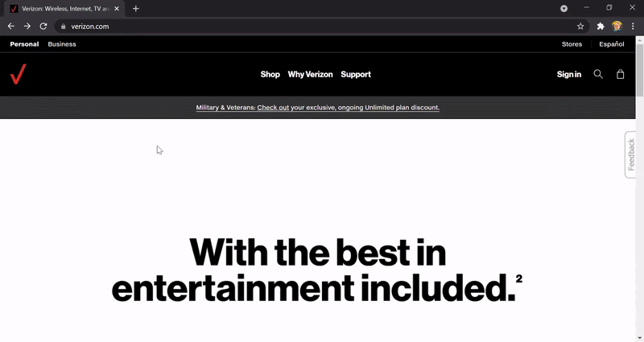This screenshot has width=644, height=342.
Task: Open the Support menu
Action: pos(356,74)
